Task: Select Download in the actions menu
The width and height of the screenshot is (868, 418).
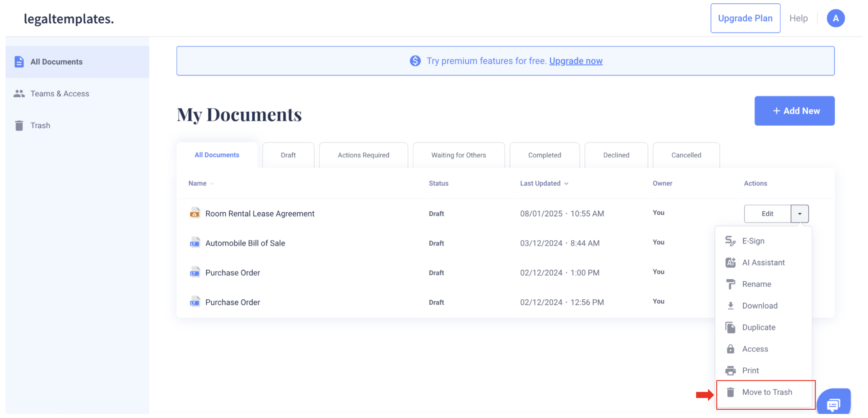Action: click(763, 305)
